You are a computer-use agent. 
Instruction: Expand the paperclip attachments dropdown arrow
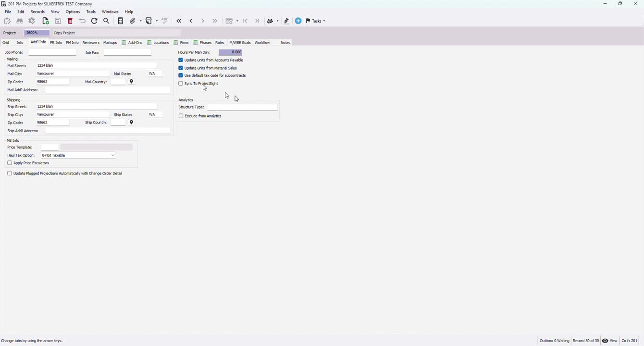140,21
